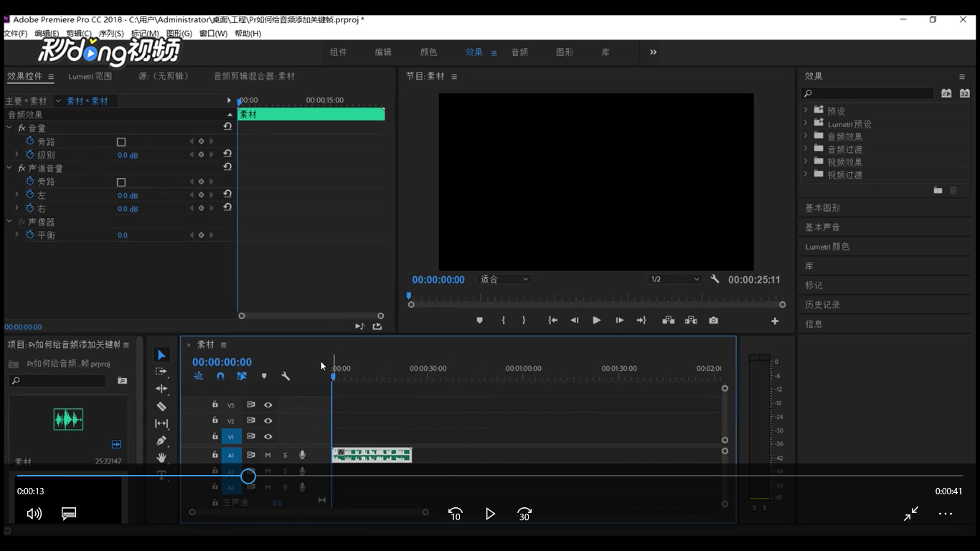Expand the 预设 folder
The image size is (980, 551).
pyautogui.click(x=806, y=110)
